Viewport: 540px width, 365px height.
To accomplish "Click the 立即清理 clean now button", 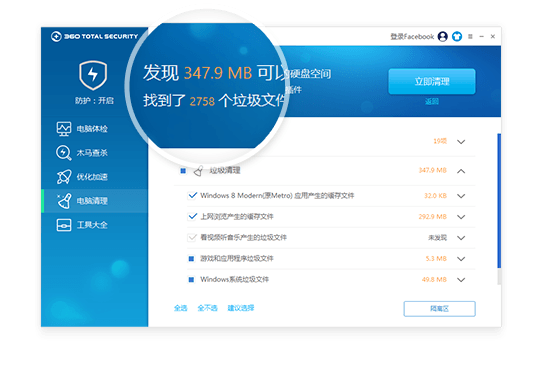I will click(x=432, y=82).
